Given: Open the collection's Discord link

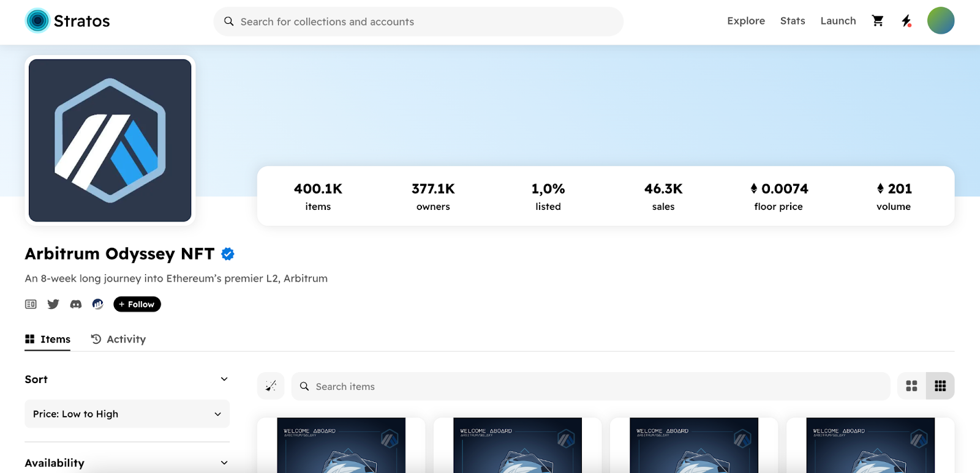Looking at the screenshot, I should click(76, 304).
